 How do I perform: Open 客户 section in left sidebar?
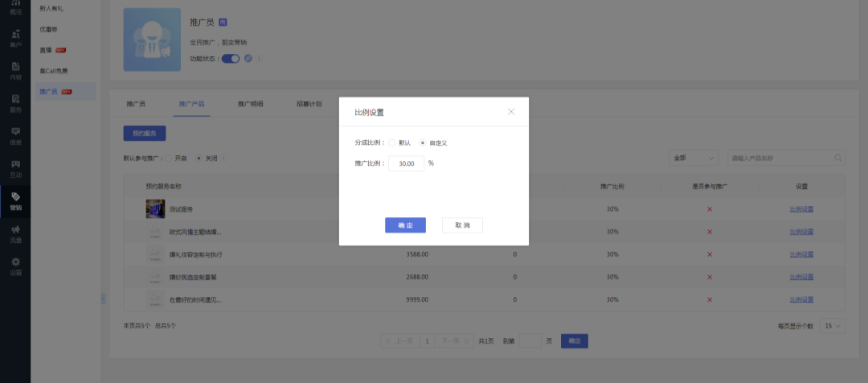tap(15, 39)
